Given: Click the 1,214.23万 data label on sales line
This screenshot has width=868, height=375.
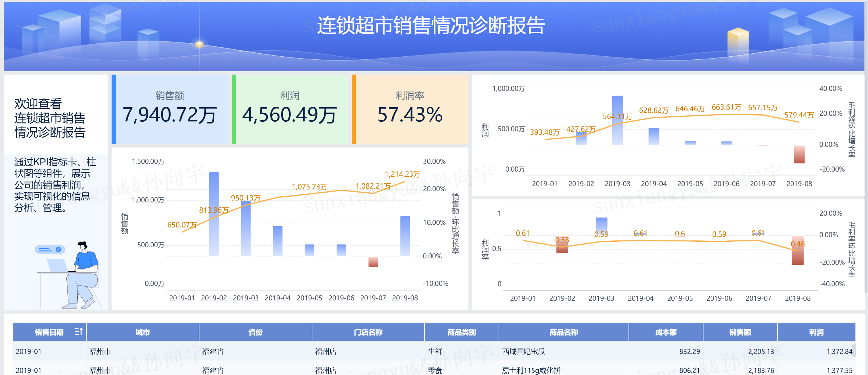Looking at the screenshot, I should click(x=402, y=174).
